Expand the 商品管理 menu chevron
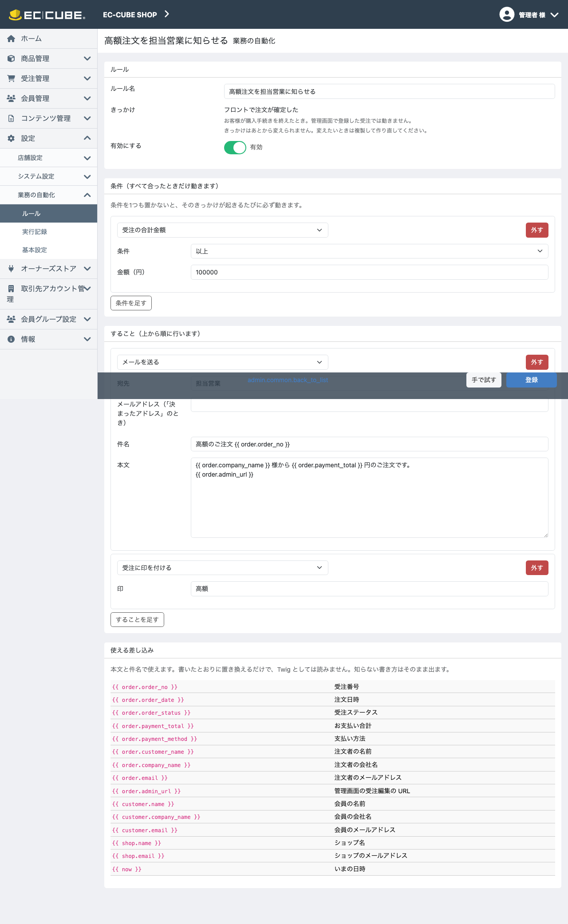This screenshot has width=568, height=924. 87,59
